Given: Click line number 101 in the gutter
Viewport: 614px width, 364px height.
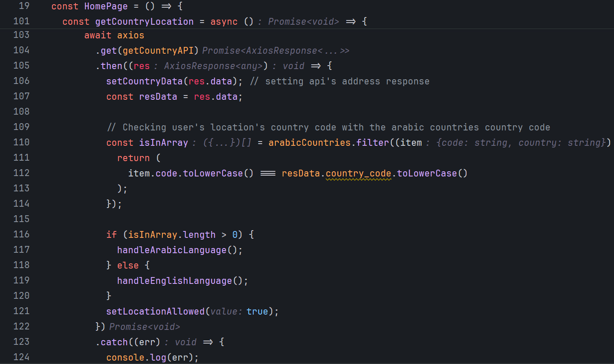Looking at the screenshot, I should tap(21, 21).
